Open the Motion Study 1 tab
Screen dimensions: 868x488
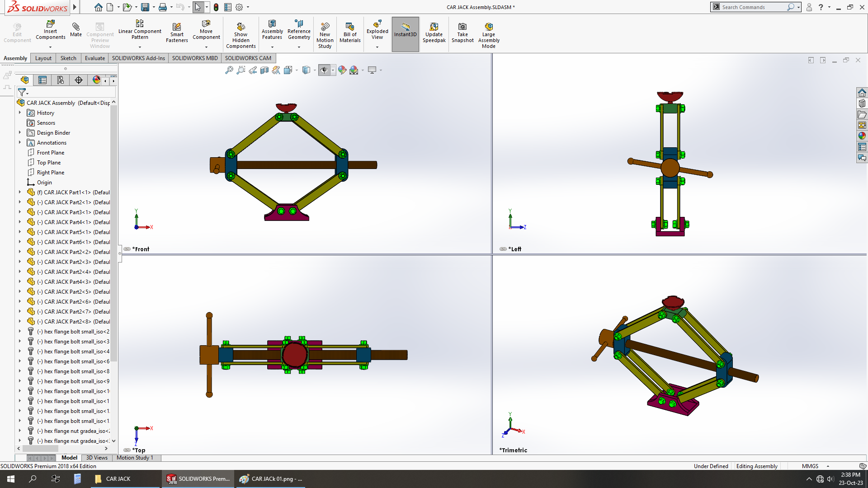[x=135, y=458]
